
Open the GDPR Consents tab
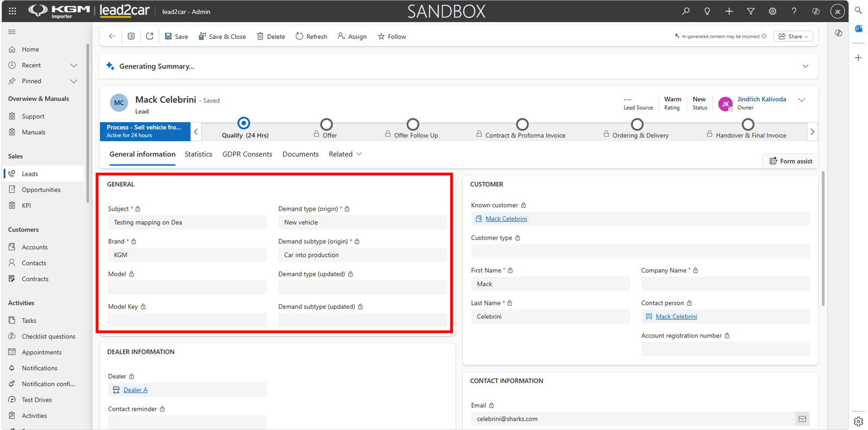pos(247,154)
